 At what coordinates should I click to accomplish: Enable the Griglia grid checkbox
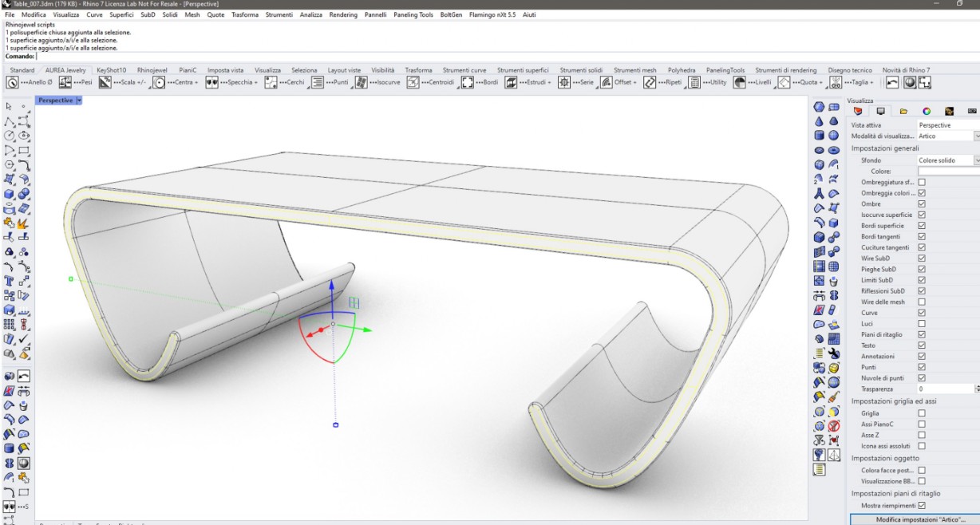[922, 412]
